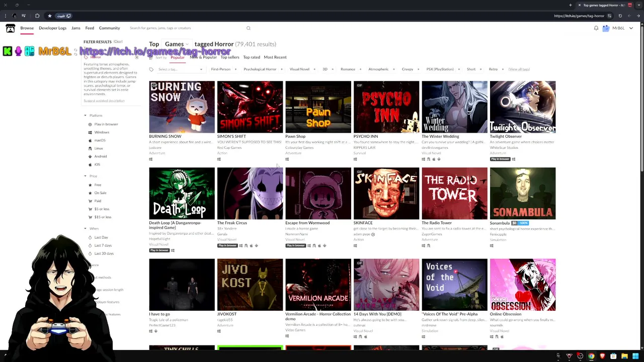The width and height of the screenshot is (644, 362).
Task: Add the Psychological Horror tag plus
Action: (281, 69)
